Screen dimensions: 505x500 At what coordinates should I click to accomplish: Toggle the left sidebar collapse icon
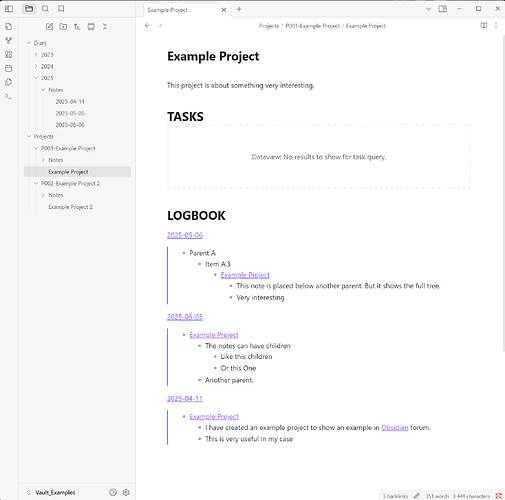click(9, 9)
